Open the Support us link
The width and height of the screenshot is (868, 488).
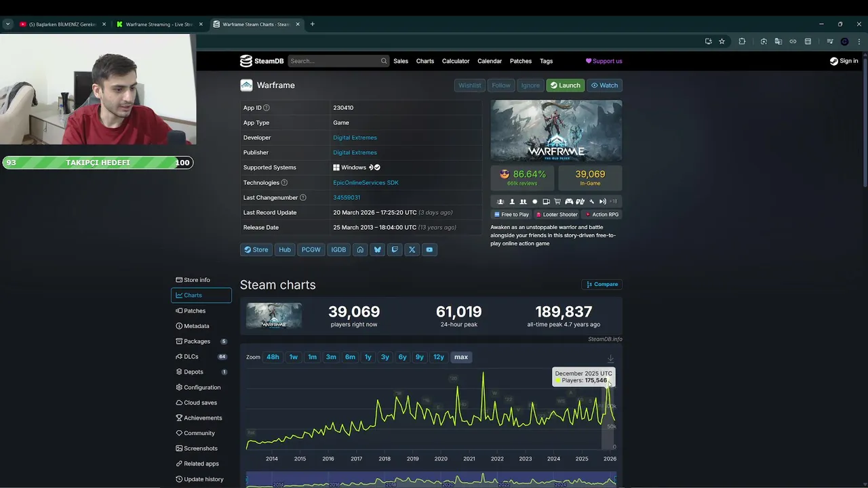click(x=604, y=61)
